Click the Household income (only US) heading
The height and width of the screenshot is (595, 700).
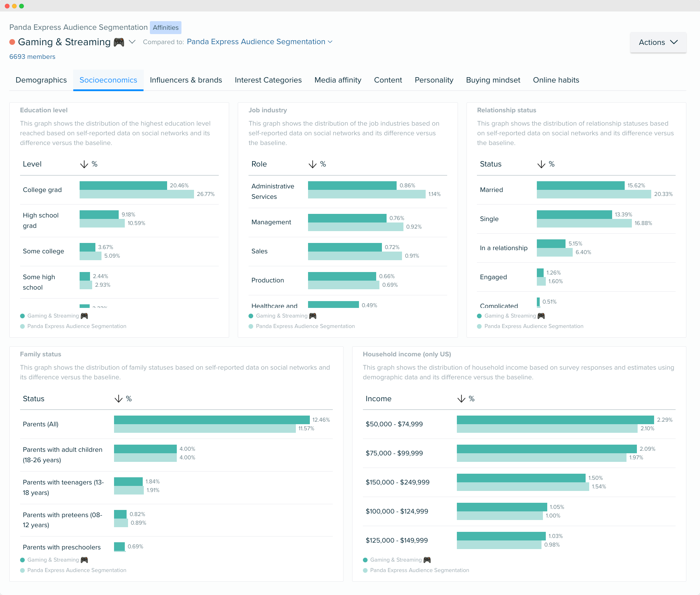(x=407, y=354)
